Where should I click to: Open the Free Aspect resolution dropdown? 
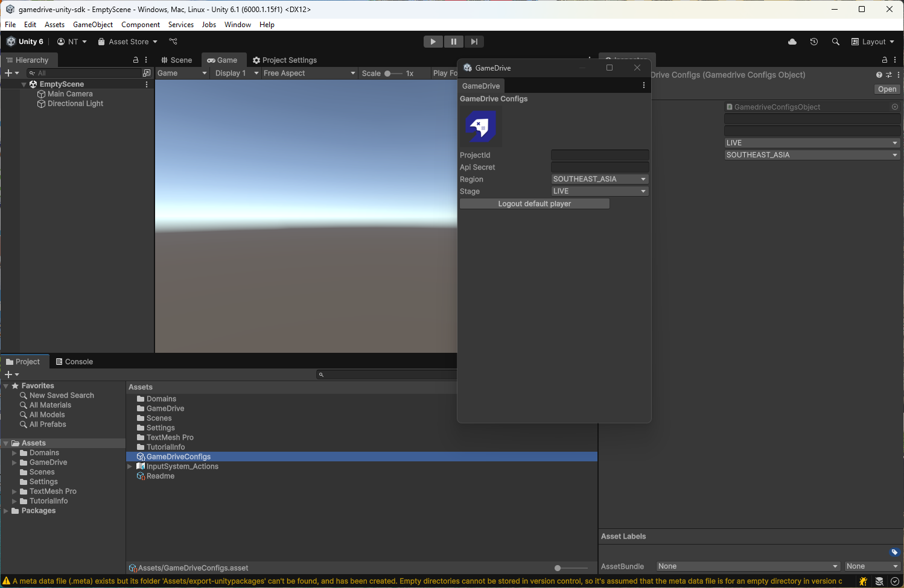309,72
